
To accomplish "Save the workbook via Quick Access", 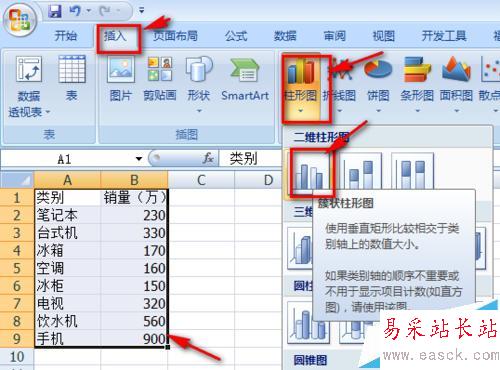I will [x=54, y=11].
